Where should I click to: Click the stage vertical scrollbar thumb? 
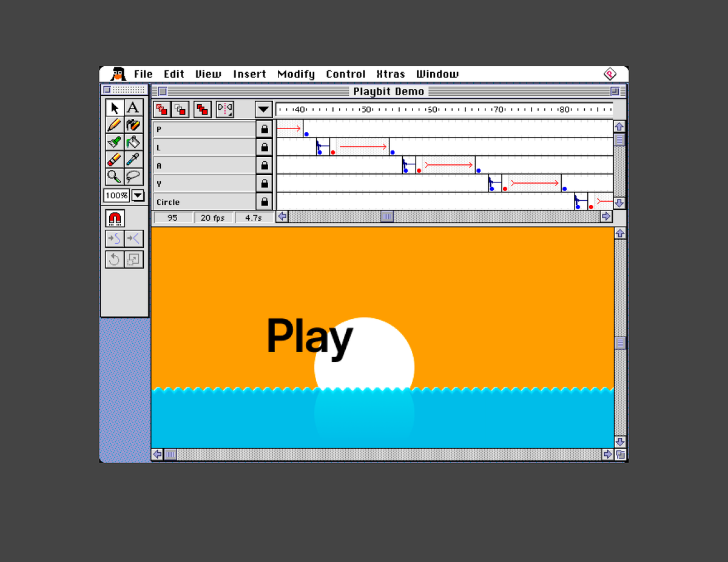click(620, 343)
